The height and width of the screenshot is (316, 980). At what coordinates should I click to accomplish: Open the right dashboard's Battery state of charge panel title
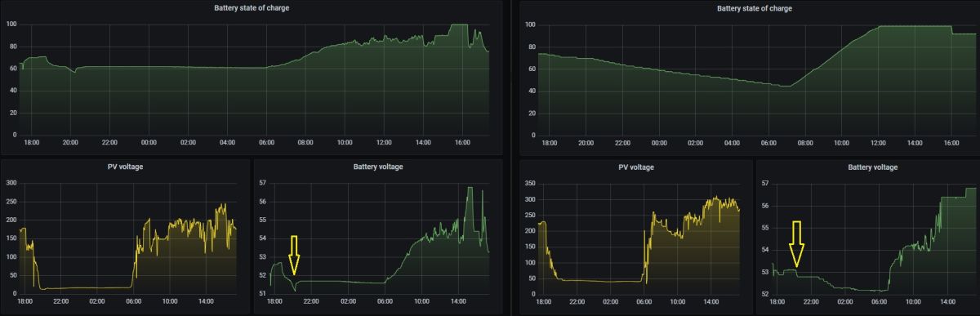[755, 8]
